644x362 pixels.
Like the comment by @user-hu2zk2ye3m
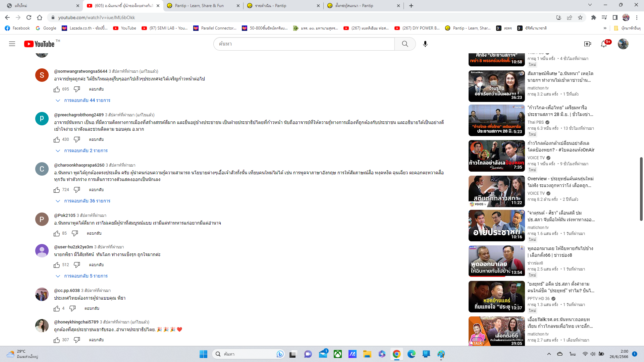point(57,265)
